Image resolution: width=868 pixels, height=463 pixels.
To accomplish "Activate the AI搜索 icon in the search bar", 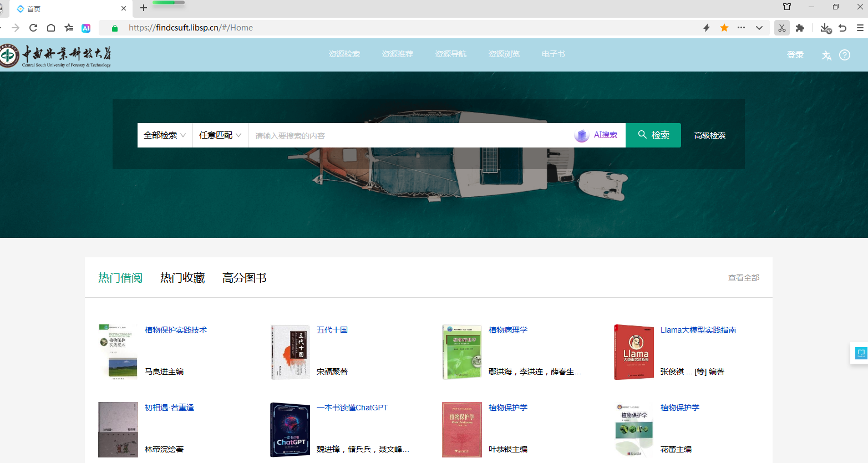I will click(596, 135).
